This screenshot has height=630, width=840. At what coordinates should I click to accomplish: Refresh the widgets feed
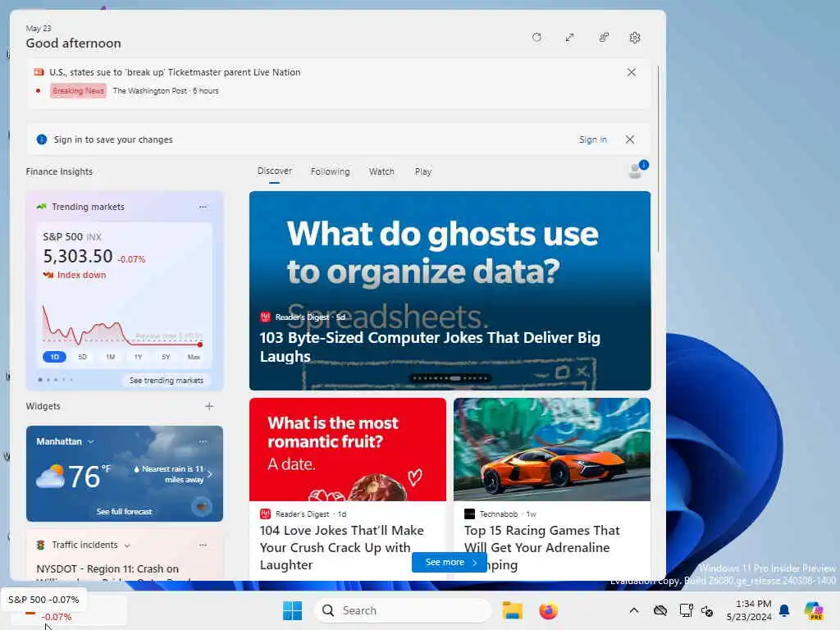pos(536,38)
